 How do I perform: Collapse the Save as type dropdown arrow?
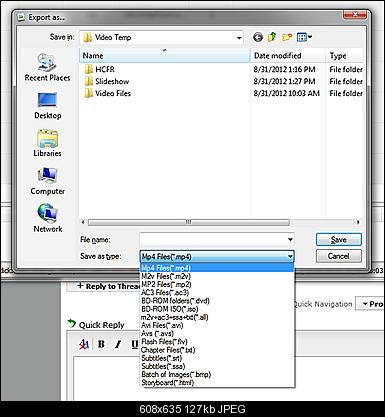click(290, 256)
